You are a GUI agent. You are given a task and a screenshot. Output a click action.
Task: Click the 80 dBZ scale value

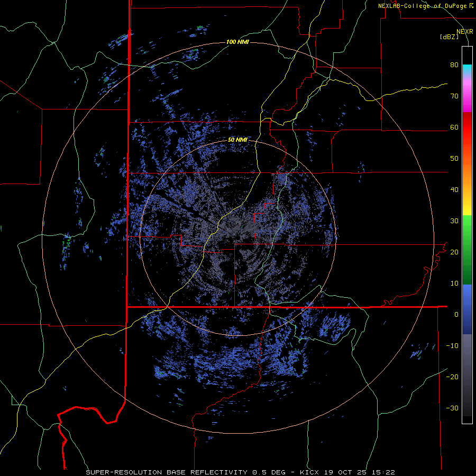point(454,65)
